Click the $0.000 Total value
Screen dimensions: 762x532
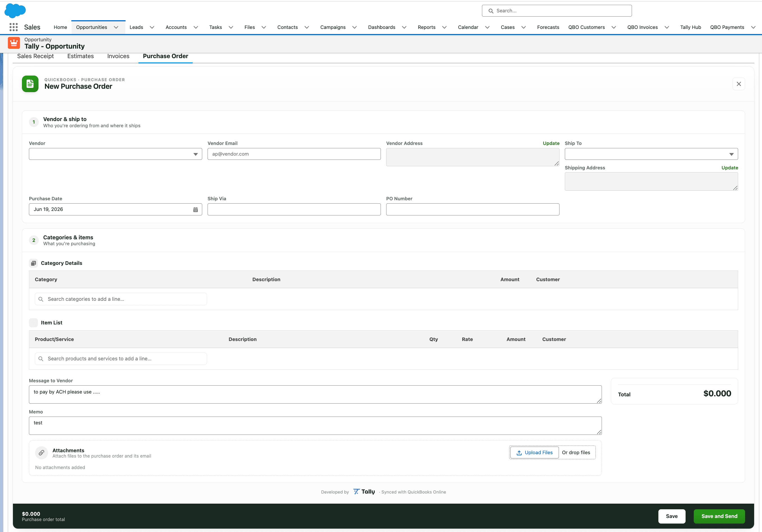[x=717, y=394]
